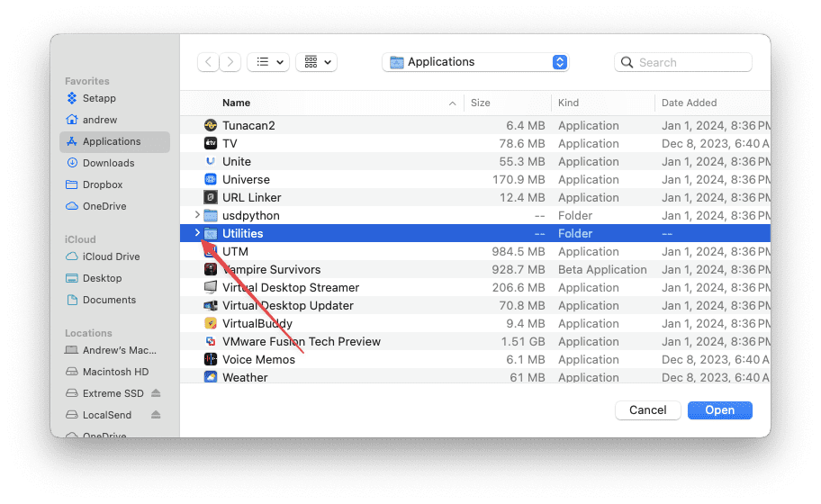Select the URL Linker file name
821x504 pixels.
252,197
